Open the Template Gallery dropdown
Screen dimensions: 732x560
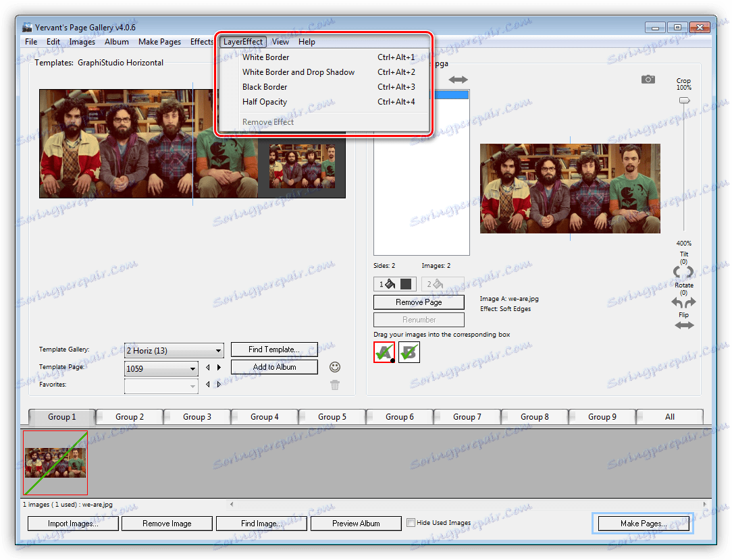tap(174, 351)
